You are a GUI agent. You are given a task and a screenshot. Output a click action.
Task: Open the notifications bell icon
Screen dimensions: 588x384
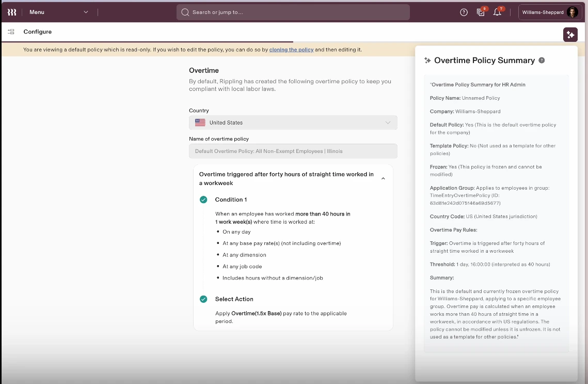[x=498, y=12]
